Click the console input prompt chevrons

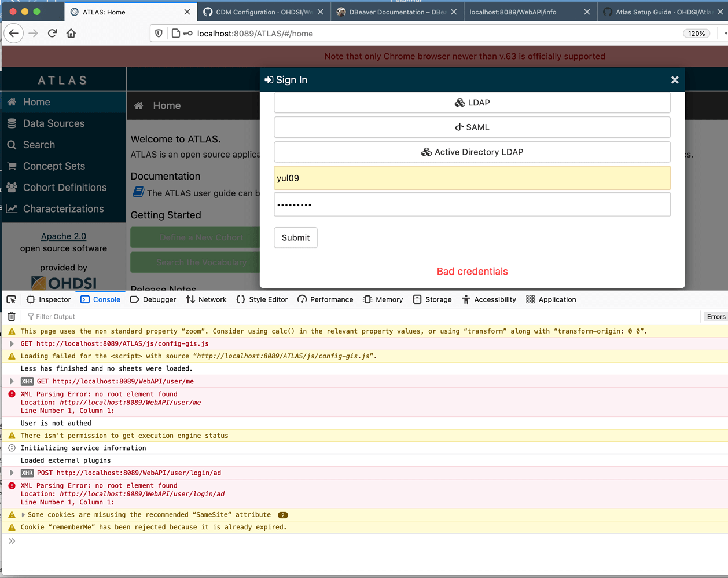[12, 541]
